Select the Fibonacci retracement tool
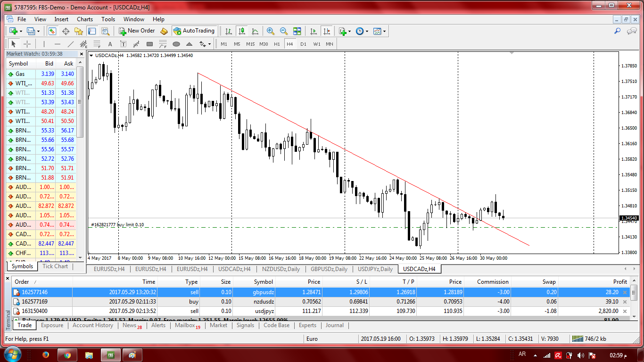The image size is (644, 362). 97,44
